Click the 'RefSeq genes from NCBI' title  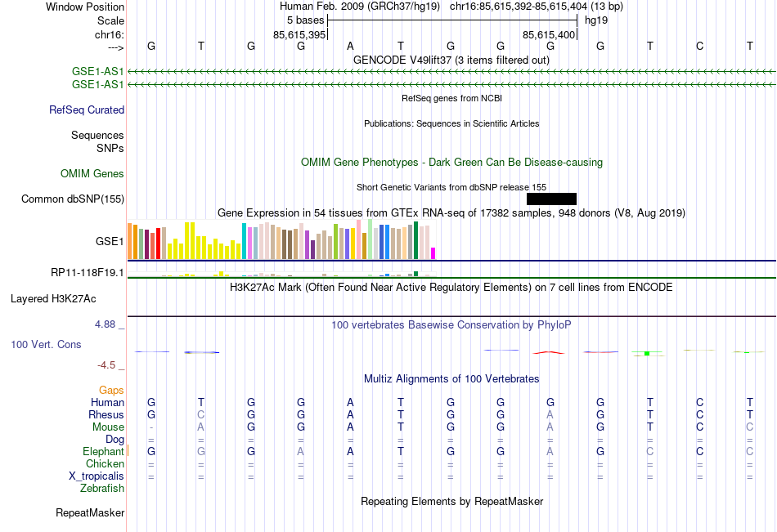(452, 98)
